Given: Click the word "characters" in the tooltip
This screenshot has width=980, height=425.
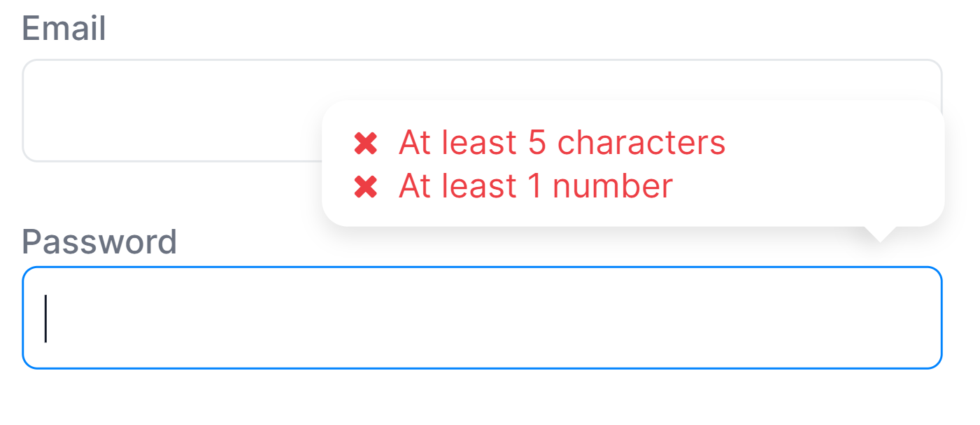Looking at the screenshot, I should click(x=641, y=143).
